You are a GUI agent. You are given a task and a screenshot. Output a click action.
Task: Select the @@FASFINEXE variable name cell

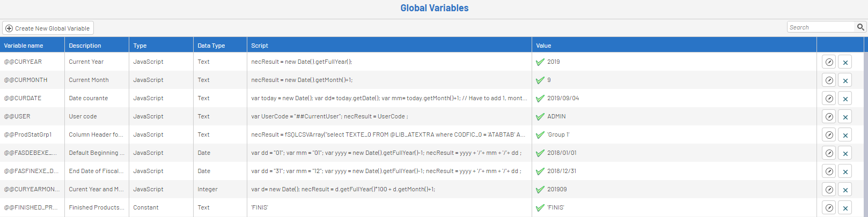(32, 171)
